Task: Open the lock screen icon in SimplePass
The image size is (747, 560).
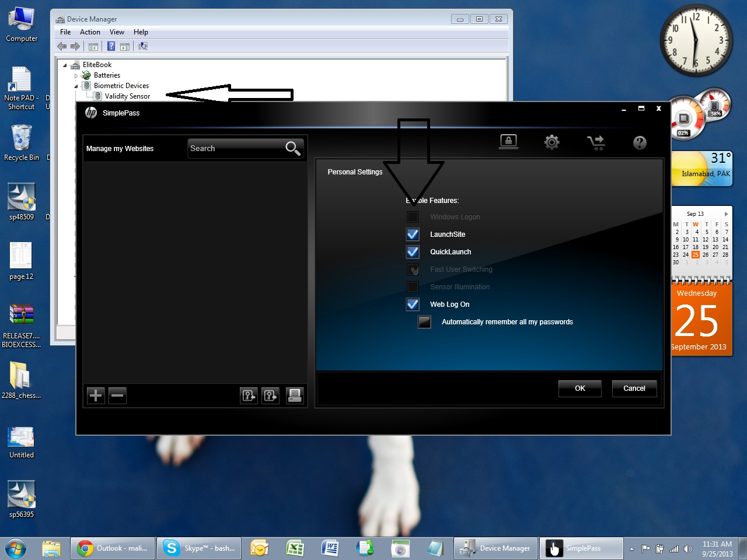Action: (x=508, y=142)
